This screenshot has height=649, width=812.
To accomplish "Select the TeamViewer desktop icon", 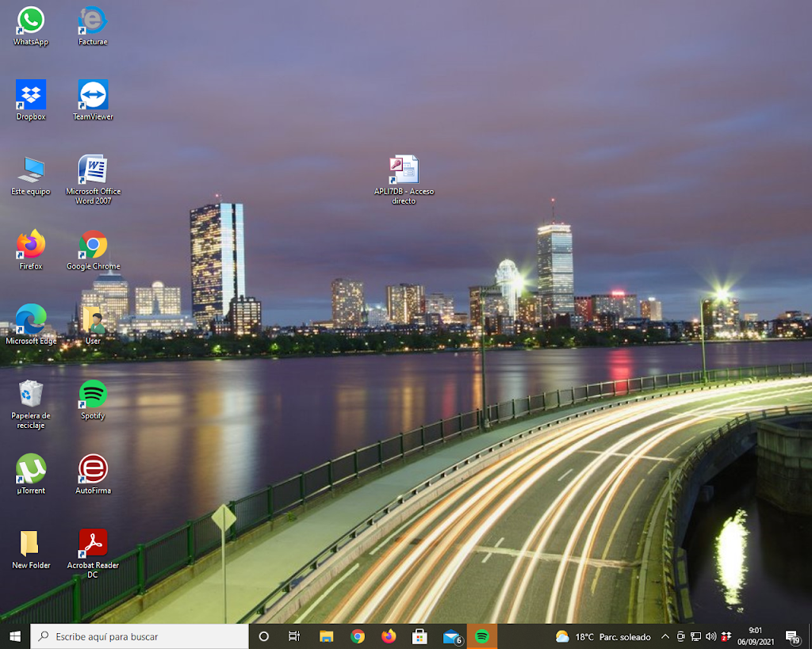I will (93, 95).
